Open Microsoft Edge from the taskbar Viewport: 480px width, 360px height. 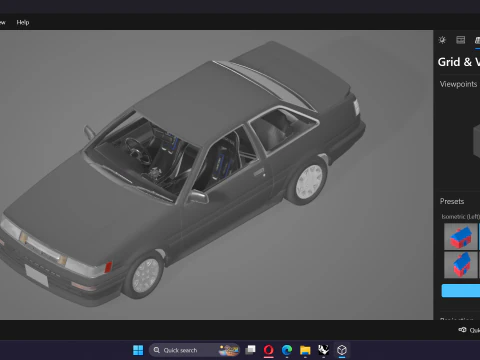pos(287,350)
